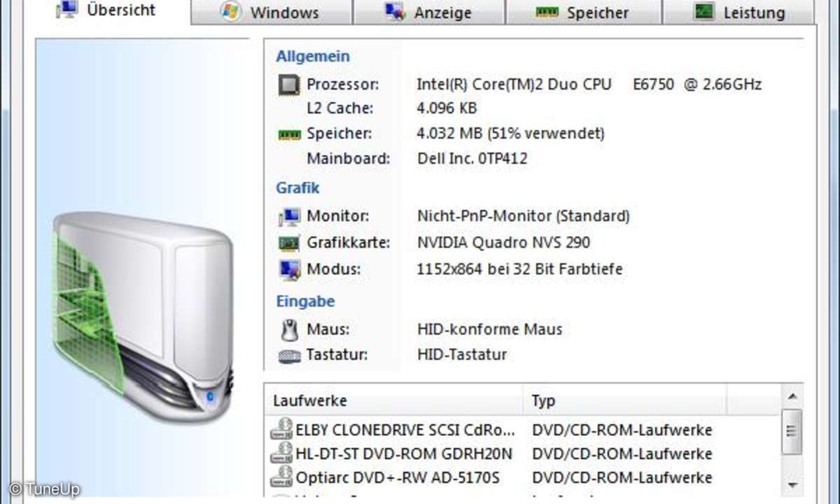Image resolution: width=840 pixels, height=504 pixels.
Task: Click the performance graph icon on Leistung tab
Action: 703,11
